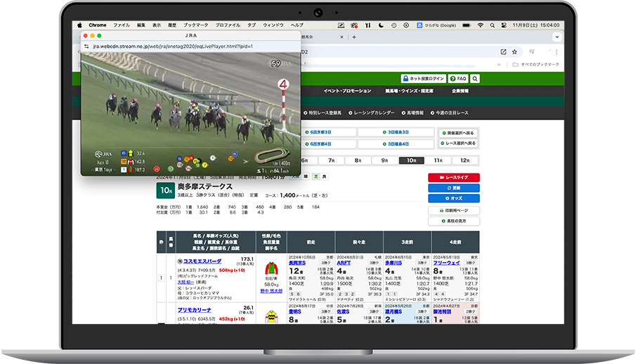Click the share icon in the address bar
Image resolution: width=636 pixels, height=364 pixels.
(x=503, y=51)
